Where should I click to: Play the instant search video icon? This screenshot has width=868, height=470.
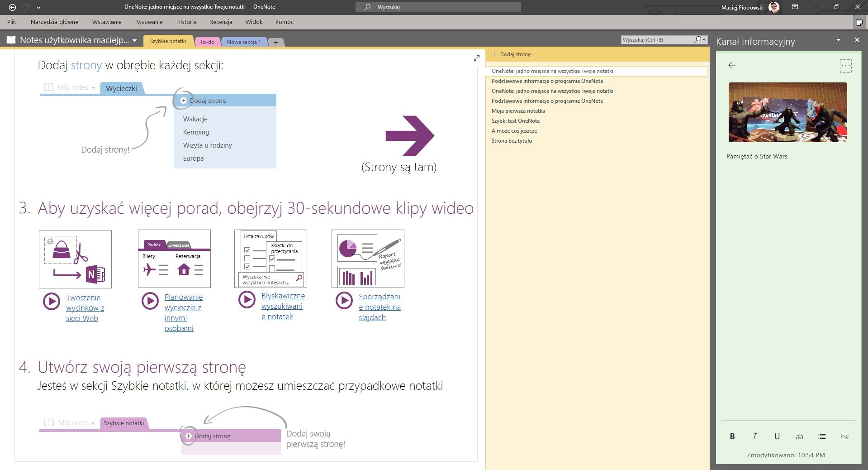(247, 299)
